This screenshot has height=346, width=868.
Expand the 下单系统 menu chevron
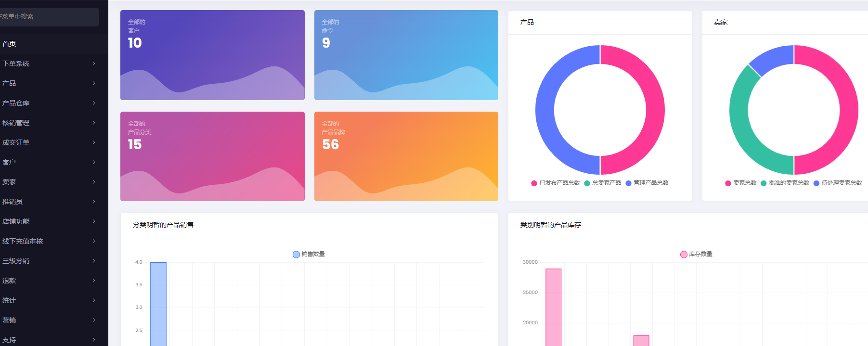[94, 64]
